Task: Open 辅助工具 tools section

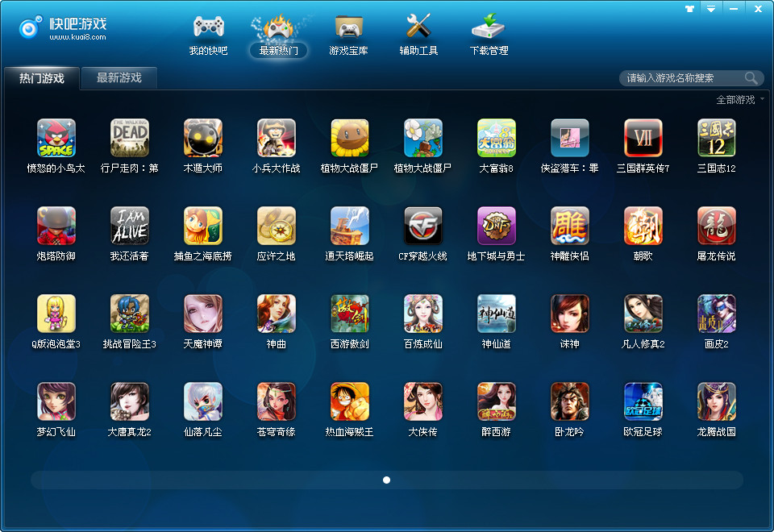Action: pyautogui.click(x=418, y=35)
